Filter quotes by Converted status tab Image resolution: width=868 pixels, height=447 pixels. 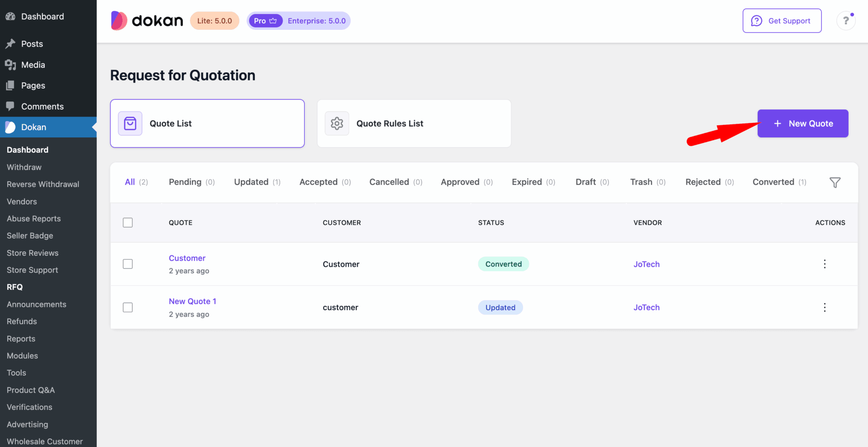point(779,182)
